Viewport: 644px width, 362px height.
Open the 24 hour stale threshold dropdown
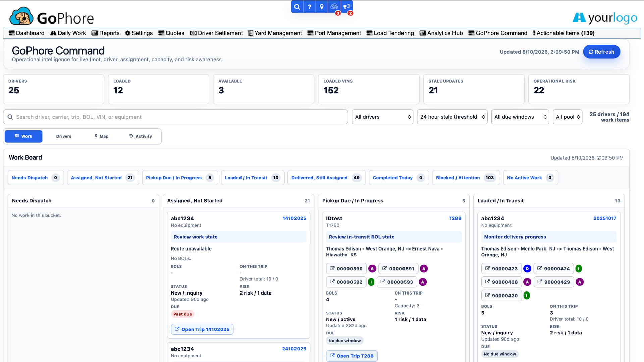pyautogui.click(x=452, y=117)
